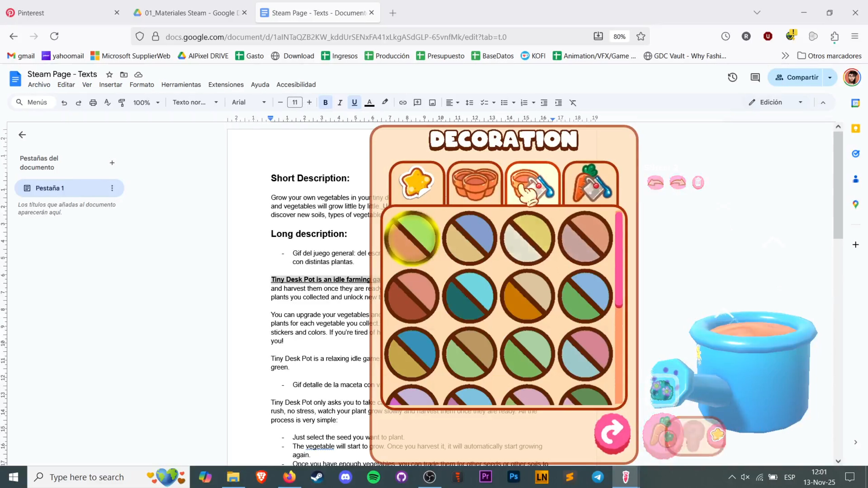This screenshot has width=868, height=488.
Task: Star the Steam Page document
Action: 109,74
